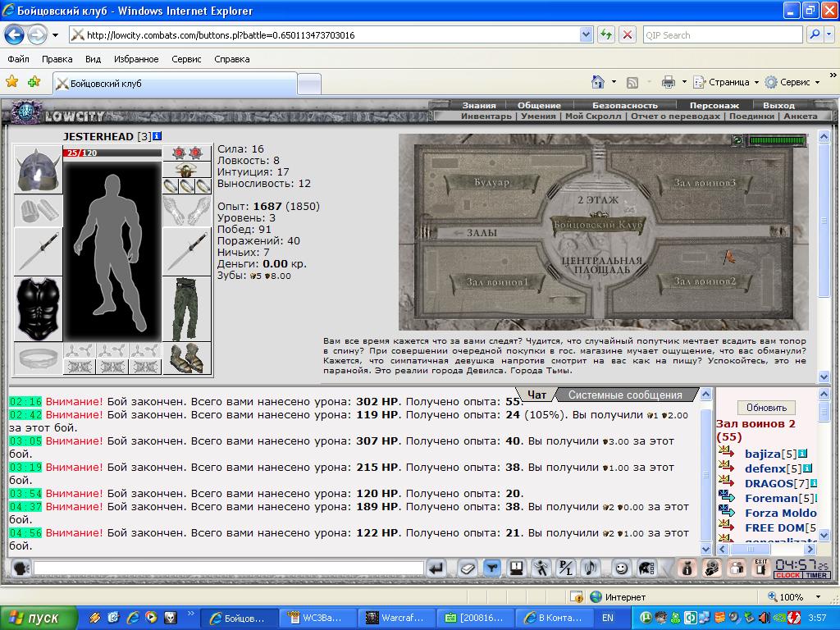Switch bottom display to TIMER mode
The image size is (840, 630).
[x=816, y=575]
